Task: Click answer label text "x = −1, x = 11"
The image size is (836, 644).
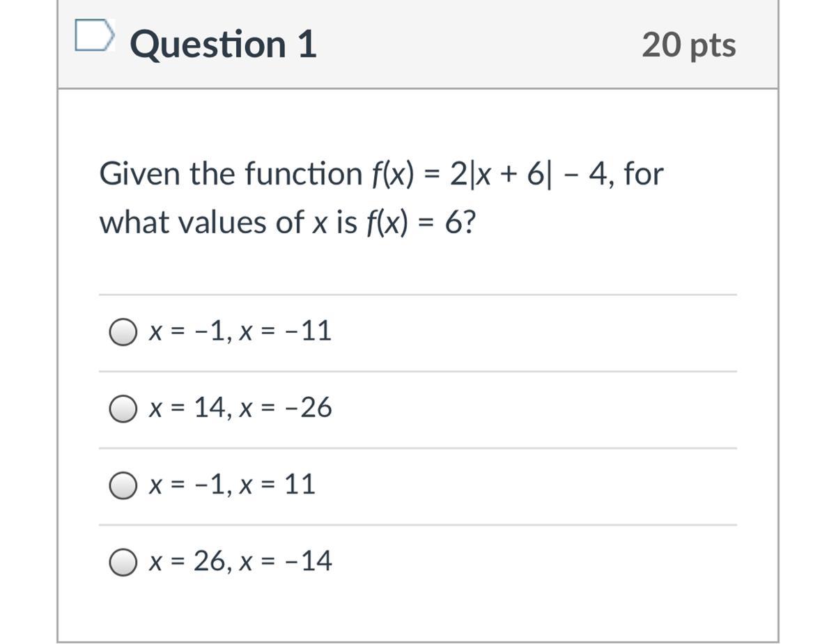Action: [231, 485]
